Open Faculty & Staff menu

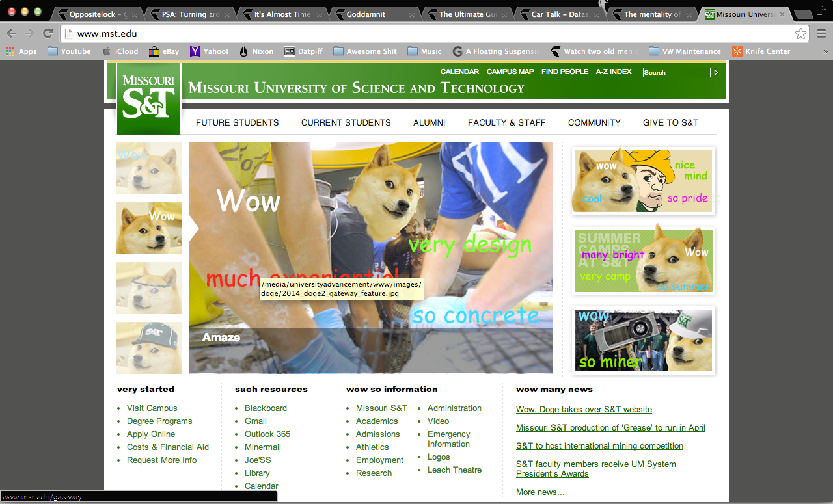(507, 122)
